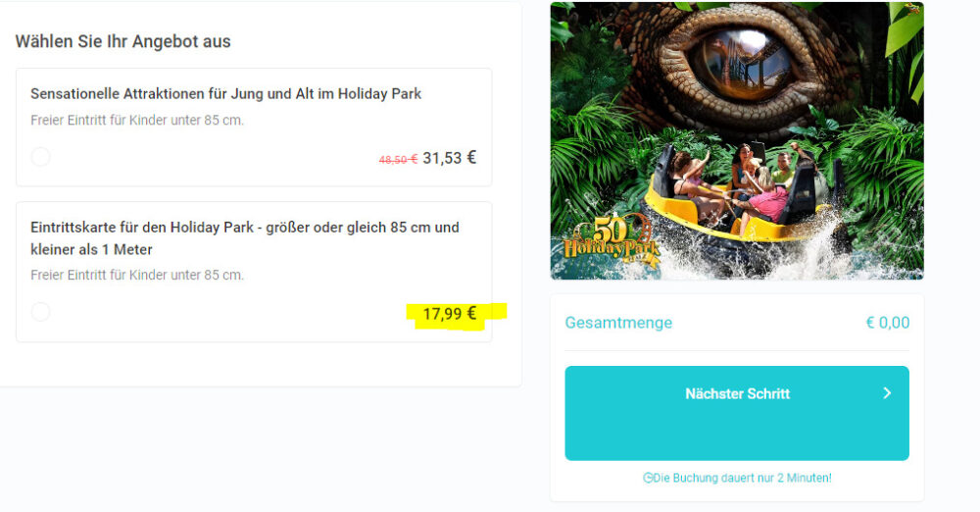Viewport: 980px width, 512px height.
Task: Select the 17,99 € Eintrittskarte radio button
Action: [40, 311]
